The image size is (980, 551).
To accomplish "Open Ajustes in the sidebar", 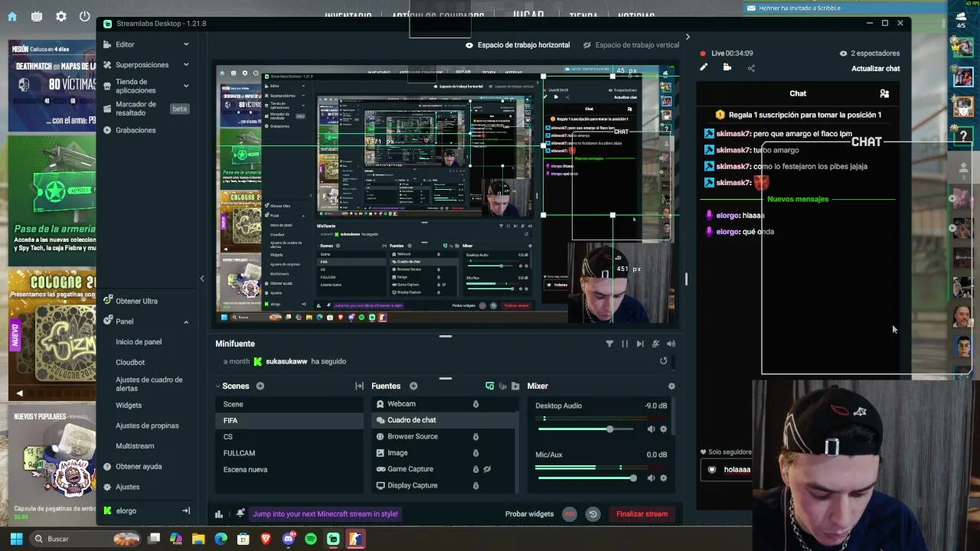I will pos(127,487).
